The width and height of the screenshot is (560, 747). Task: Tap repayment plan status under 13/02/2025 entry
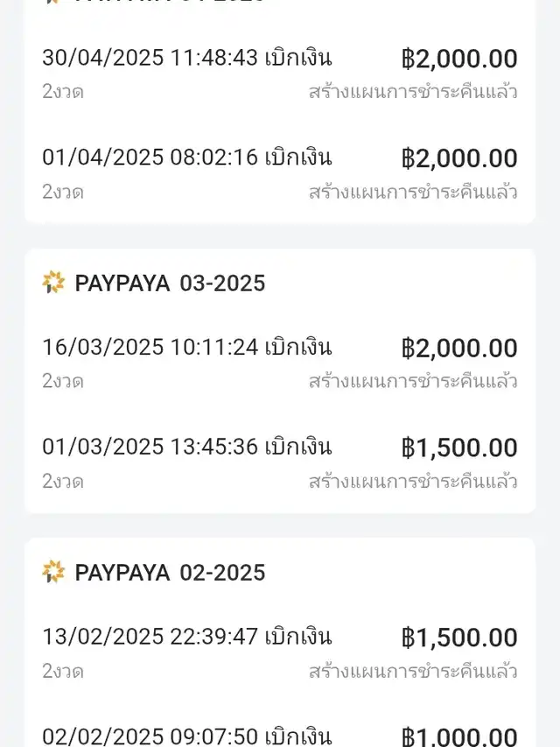pos(413,671)
